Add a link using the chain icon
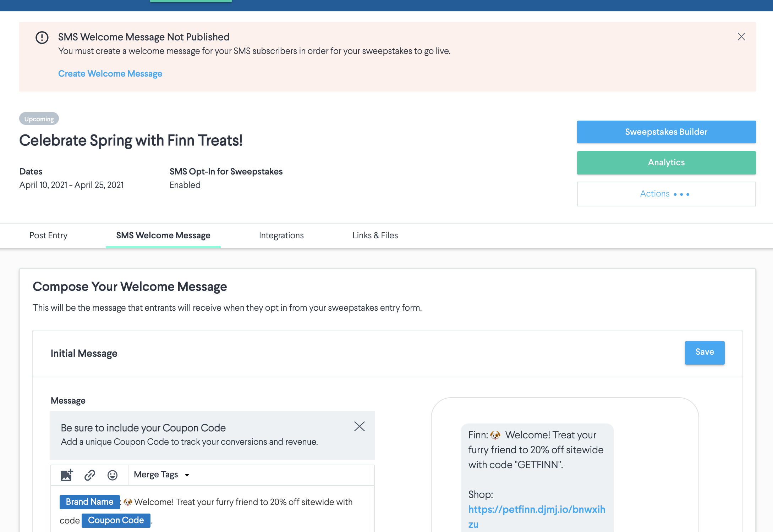Viewport: 773px width, 532px height. [x=90, y=475]
